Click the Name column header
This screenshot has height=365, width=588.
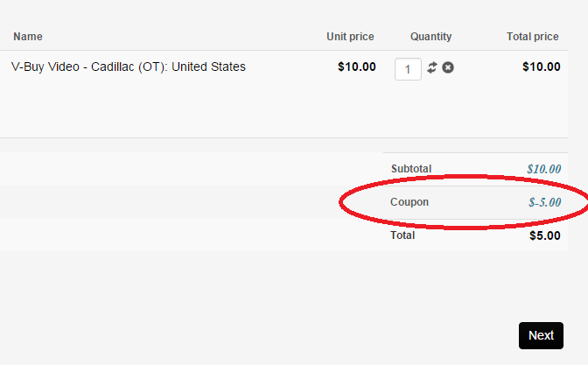[x=28, y=37]
